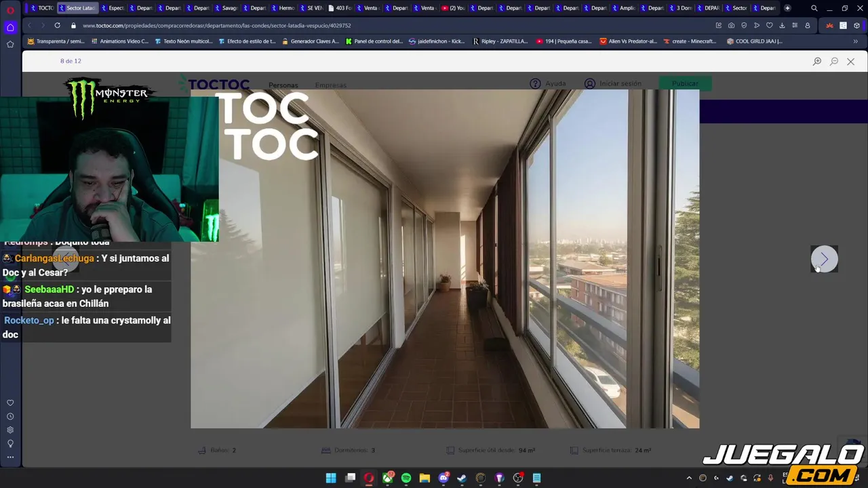Open Task View on the taskbar
This screenshot has height=488, width=868.
[350, 478]
